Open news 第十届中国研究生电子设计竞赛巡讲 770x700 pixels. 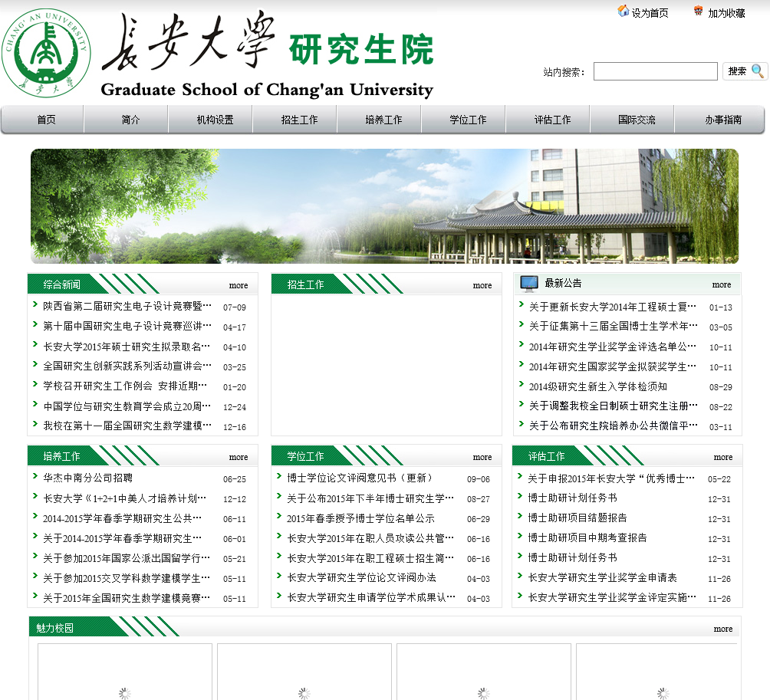coord(127,326)
